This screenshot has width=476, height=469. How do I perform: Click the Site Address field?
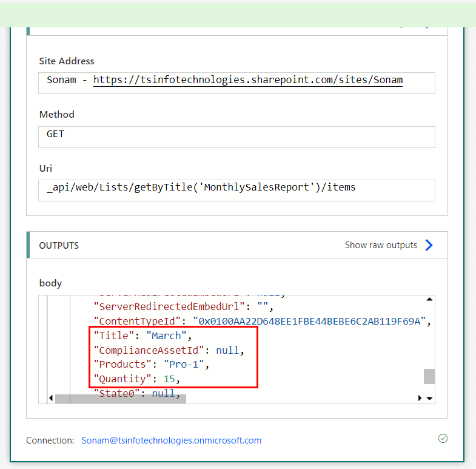tap(236, 83)
